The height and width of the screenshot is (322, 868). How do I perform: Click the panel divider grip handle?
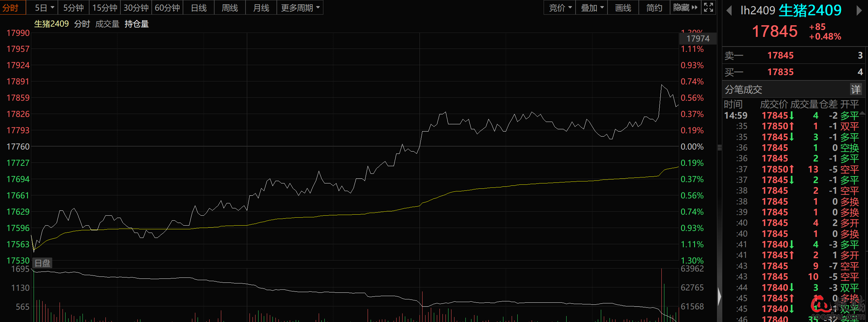click(719, 147)
